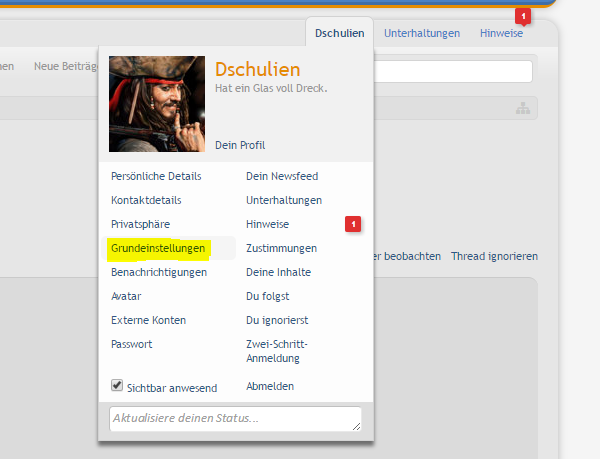Click the Thread ignorieren link
Image resolution: width=600 pixels, height=459 pixels.
pyautogui.click(x=494, y=256)
